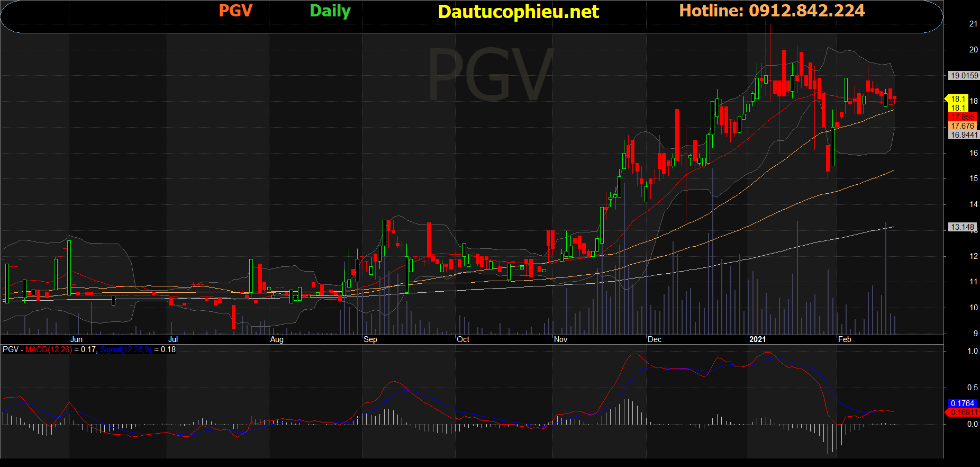Click the 0.5 level on the MACD axis
The height and width of the screenshot is (467, 980).
[x=973, y=388]
